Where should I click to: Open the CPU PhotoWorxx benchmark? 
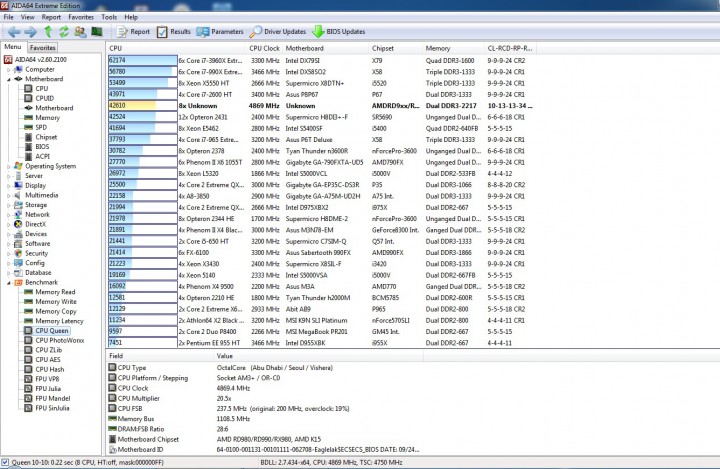coord(60,340)
